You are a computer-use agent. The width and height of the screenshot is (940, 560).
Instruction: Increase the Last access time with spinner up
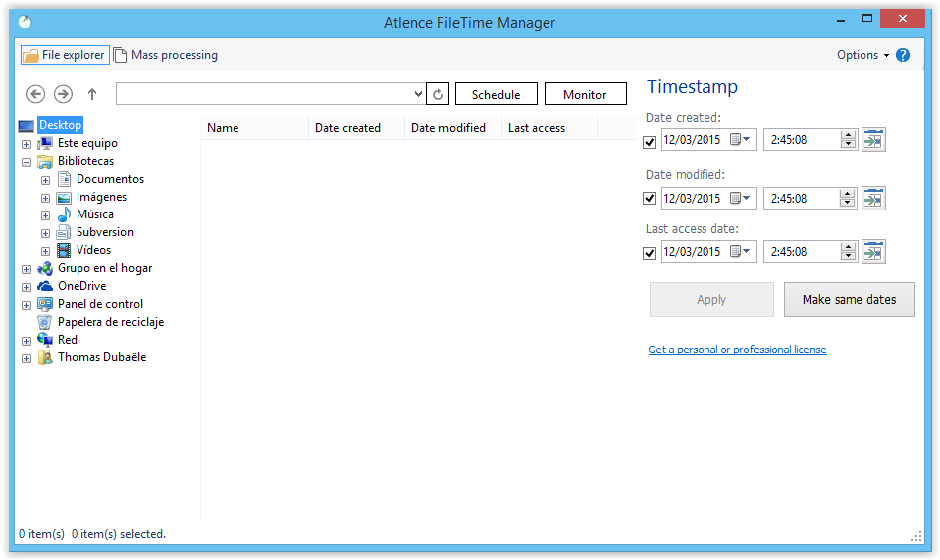click(x=848, y=247)
